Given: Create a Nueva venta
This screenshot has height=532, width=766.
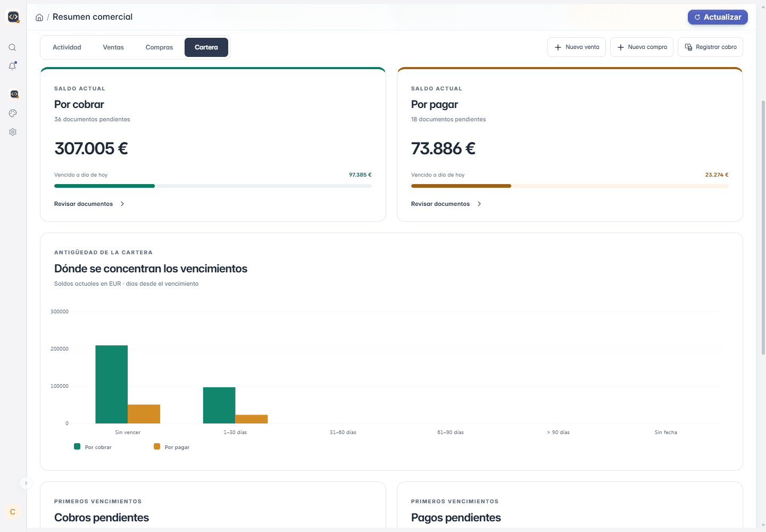Looking at the screenshot, I should 577,47.
